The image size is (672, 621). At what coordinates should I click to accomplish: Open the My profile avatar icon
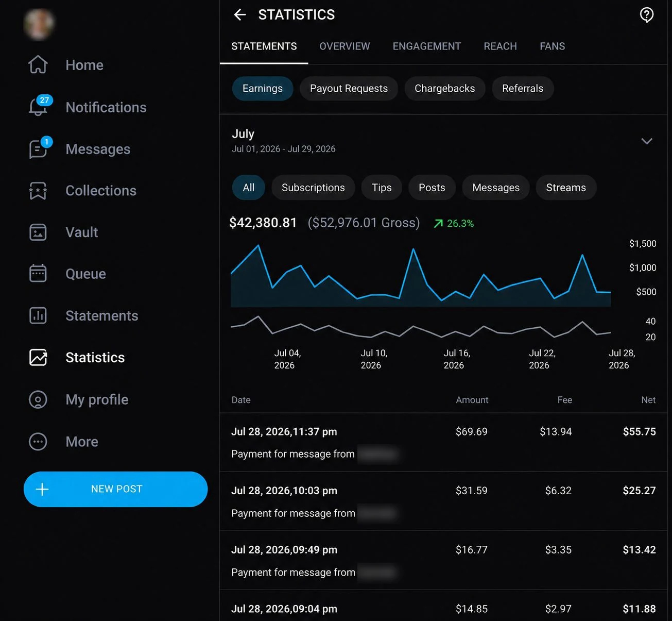pos(38,399)
